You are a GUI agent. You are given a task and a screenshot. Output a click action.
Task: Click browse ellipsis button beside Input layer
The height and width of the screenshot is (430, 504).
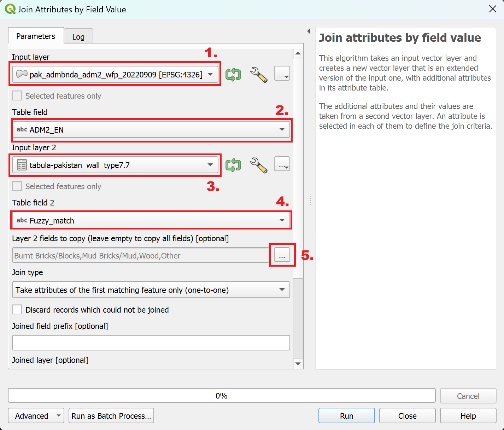(x=282, y=74)
